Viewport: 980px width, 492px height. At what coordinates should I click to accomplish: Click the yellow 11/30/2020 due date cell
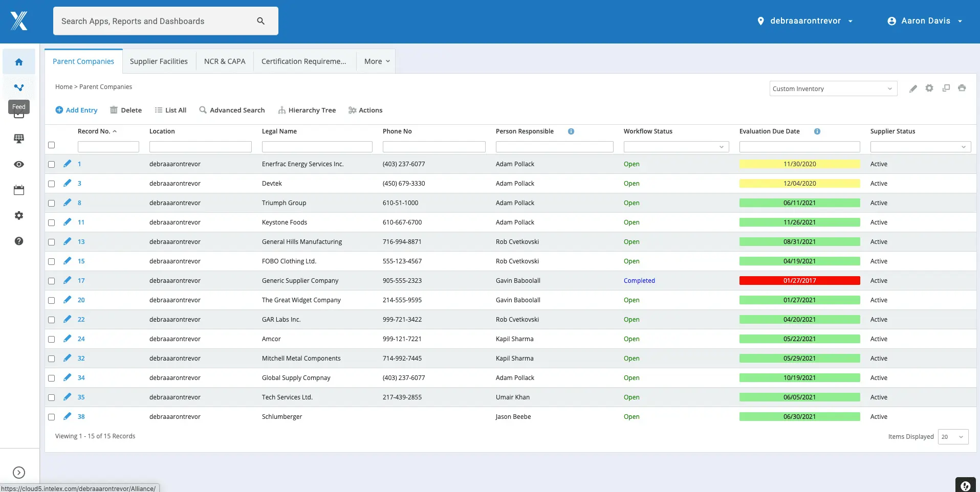799,164
